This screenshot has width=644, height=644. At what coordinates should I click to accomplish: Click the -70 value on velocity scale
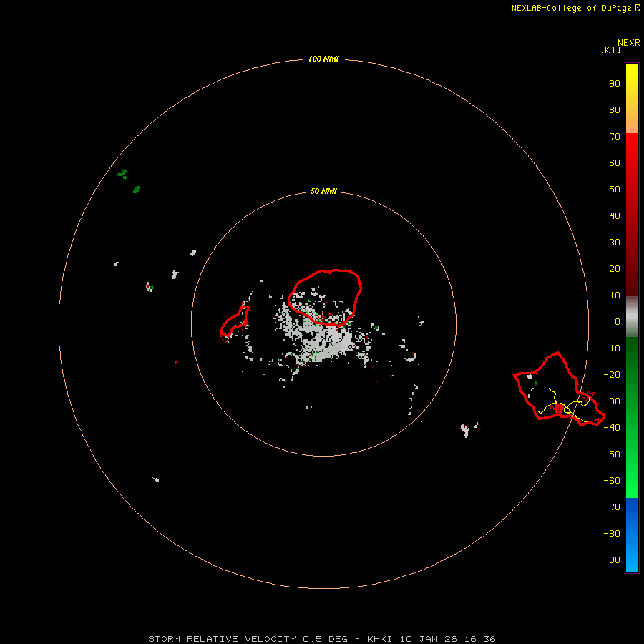(612, 507)
